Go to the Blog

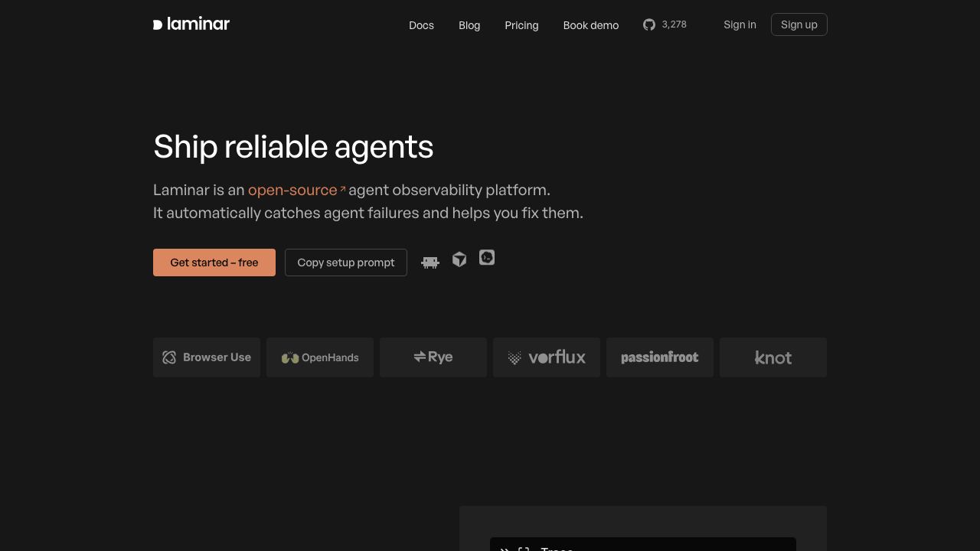[x=469, y=25]
